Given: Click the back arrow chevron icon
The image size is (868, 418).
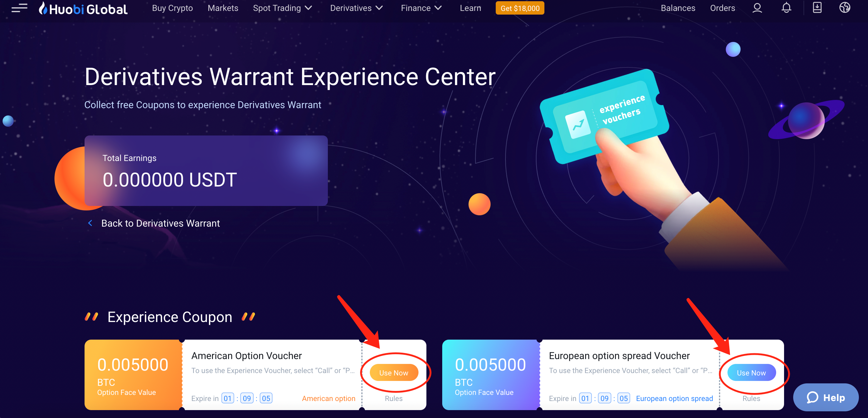Looking at the screenshot, I should click(90, 223).
